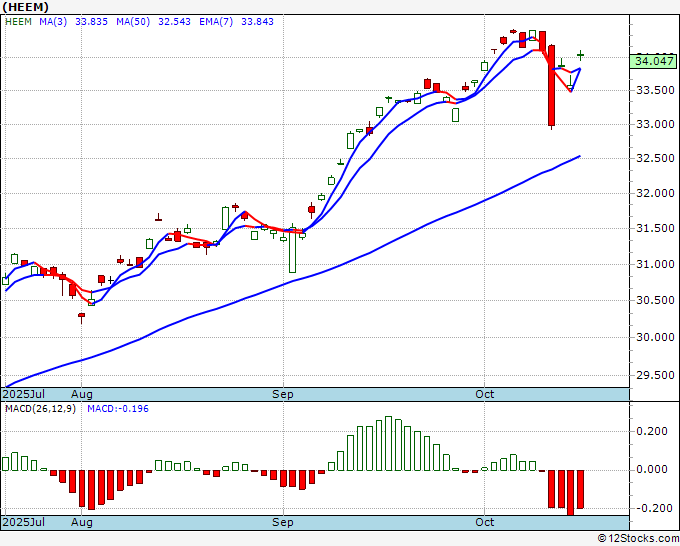Click the 32.500 price axis label
Image resolution: width=680 pixels, height=546 pixels.
[x=655, y=158]
